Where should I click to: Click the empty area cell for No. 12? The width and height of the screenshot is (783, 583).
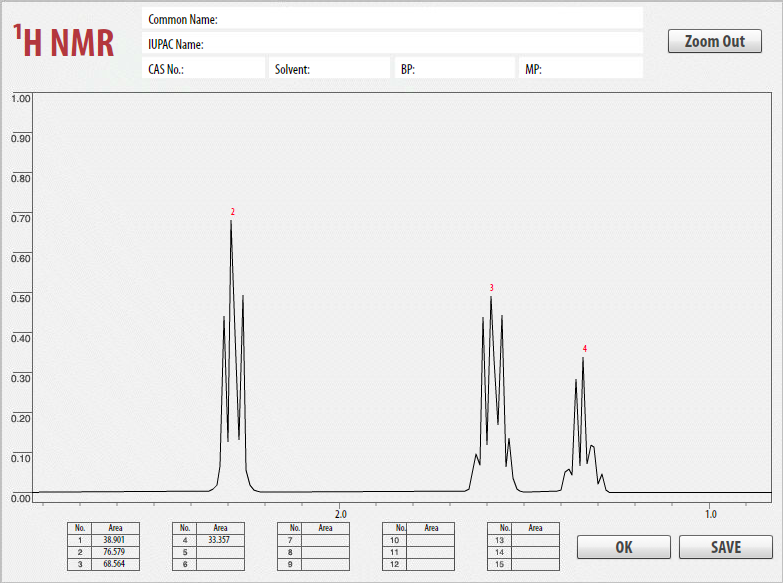(x=430, y=564)
